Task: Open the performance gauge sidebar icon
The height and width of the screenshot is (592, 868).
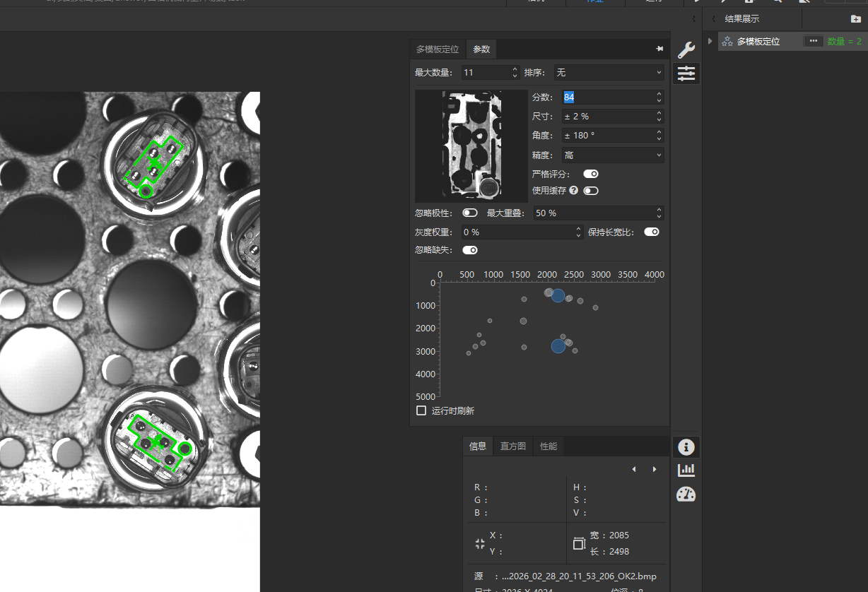Action: 686,494
